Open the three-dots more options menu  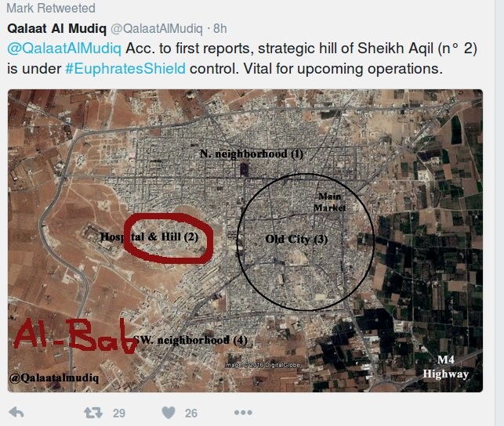243,413
